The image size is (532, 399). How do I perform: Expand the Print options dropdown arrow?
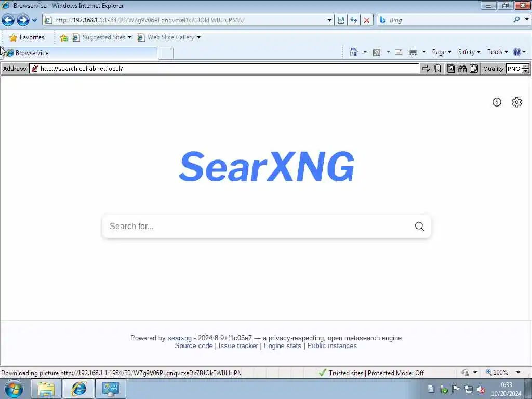click(424, 52)
